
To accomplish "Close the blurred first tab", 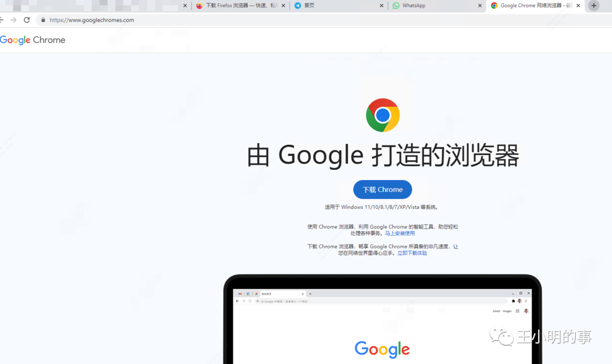I will point(185,6).
